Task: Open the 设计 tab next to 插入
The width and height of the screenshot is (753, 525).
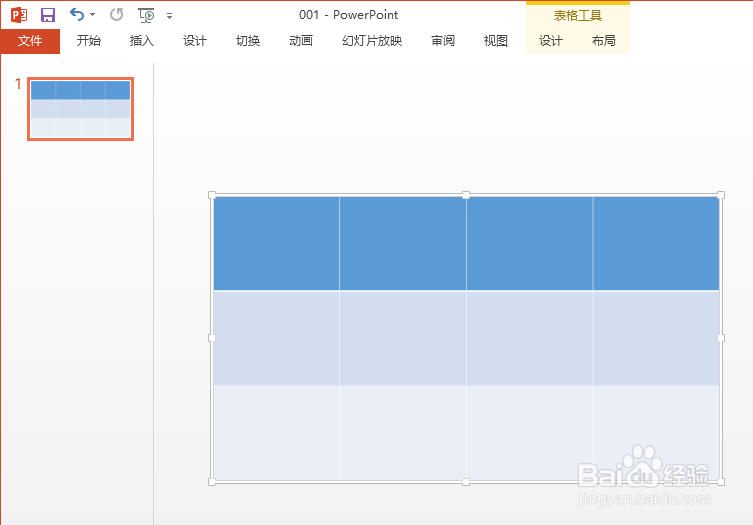Action: (x=194, y=41)
